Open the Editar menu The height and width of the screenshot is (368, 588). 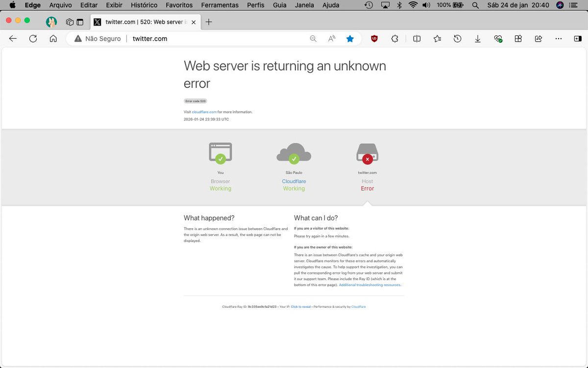(x=89, y=5)
